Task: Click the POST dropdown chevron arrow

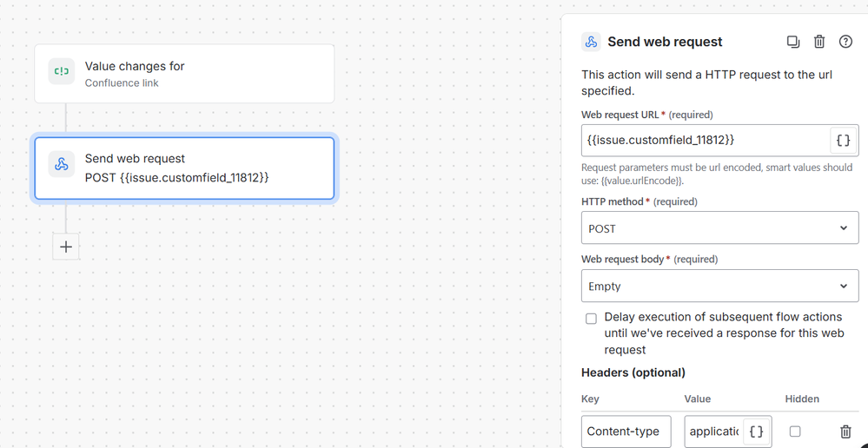Action: [x=844, y=227]
